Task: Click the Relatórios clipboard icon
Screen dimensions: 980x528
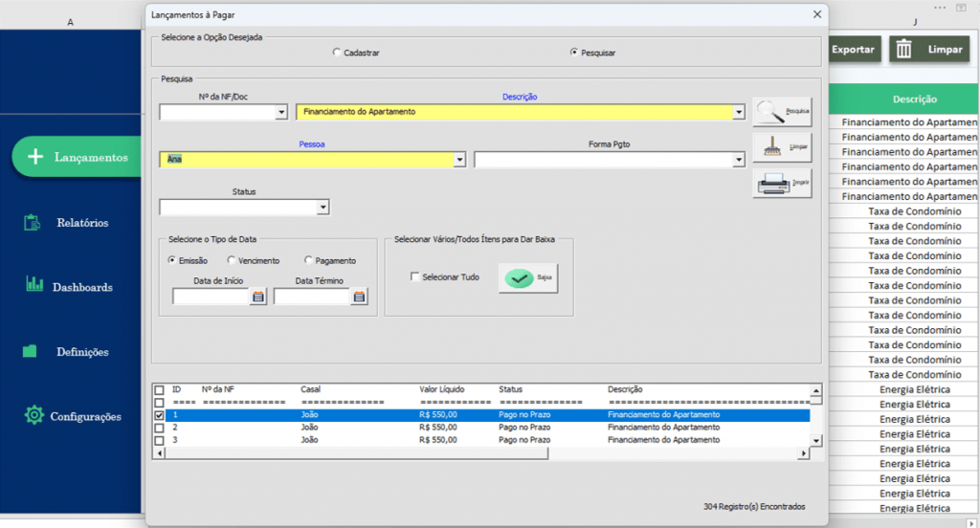Action: [x=32, y=223]
